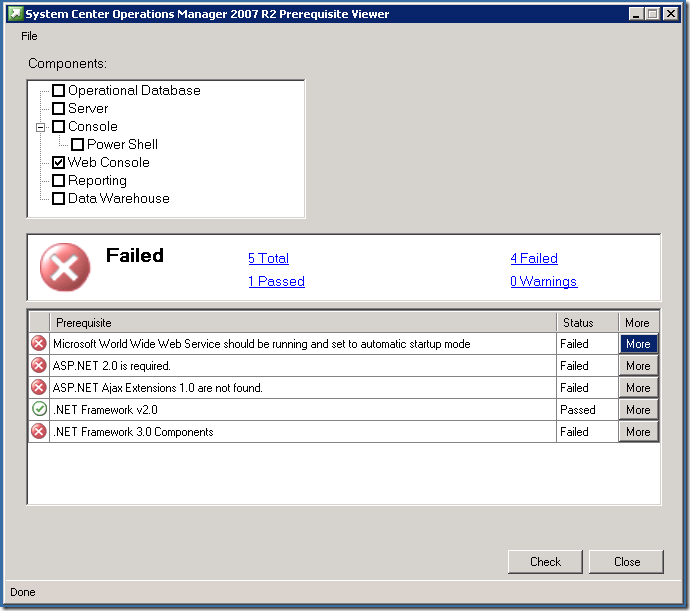This screenshot has height=611, width=690.
Task: Click 'ASP.NET Ajax Extensions 1.0 are not found.' text
Action: point(157,388)
